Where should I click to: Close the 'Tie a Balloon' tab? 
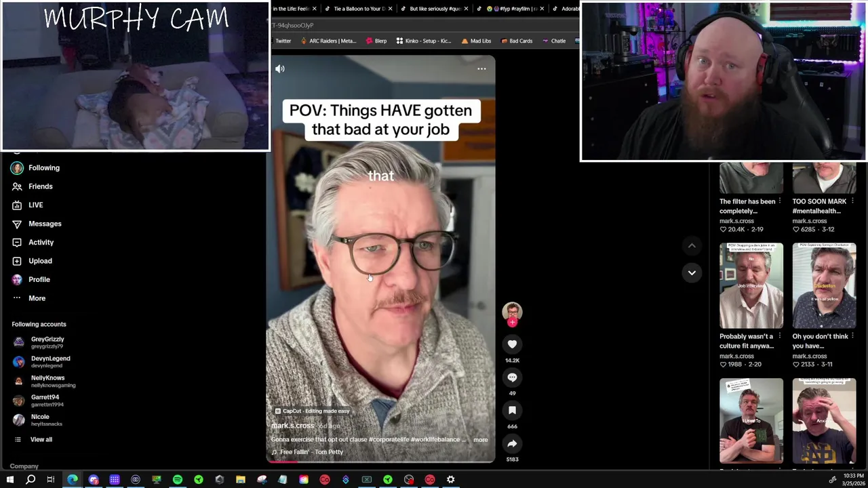click(390, 9)
